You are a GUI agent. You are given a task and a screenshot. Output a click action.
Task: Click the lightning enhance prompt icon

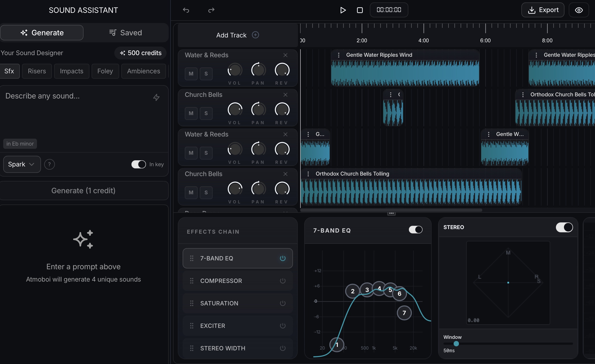(x=156, y=97)
